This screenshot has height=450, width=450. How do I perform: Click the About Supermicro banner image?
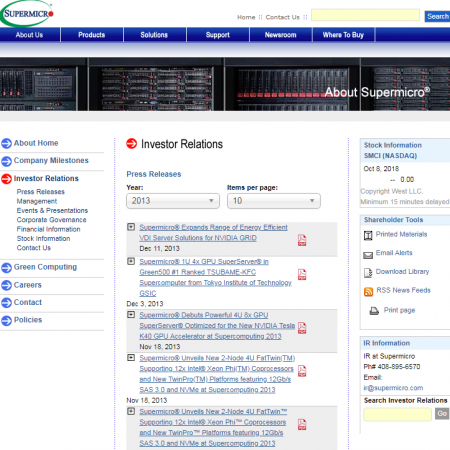(225, 84)
